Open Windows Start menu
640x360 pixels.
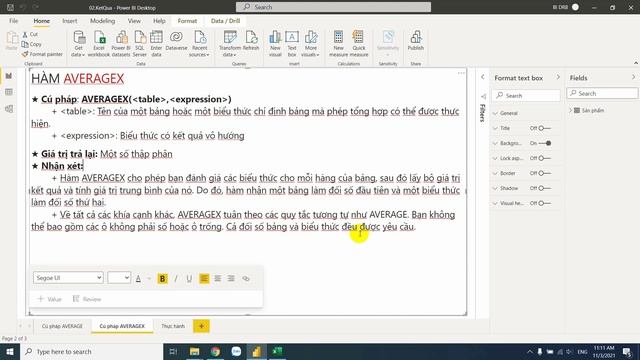[x=10, y=351]
